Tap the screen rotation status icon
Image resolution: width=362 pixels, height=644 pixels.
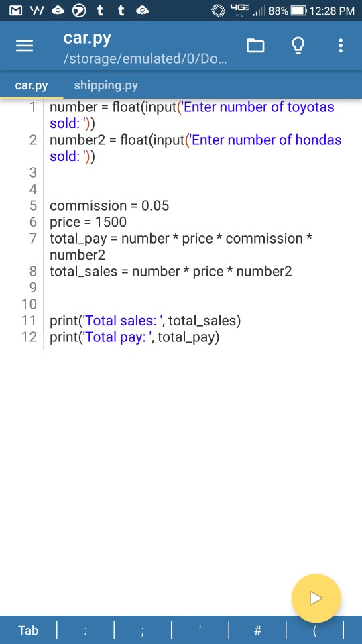tap(219, 11)
